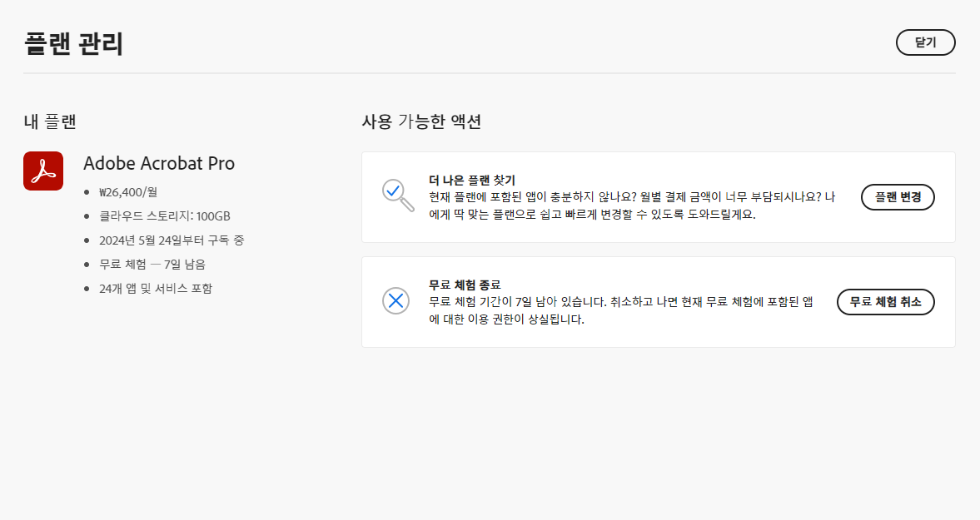Image resolution: width=980 pixels, height=520 pixels.
Task: Click the 무료 체험 취소 button
Action: (x=886, y=302)
